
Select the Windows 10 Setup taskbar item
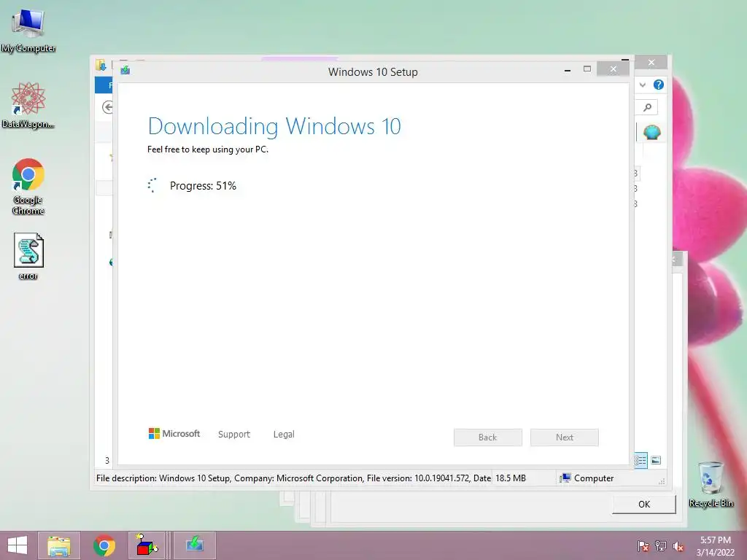(194, 545)
